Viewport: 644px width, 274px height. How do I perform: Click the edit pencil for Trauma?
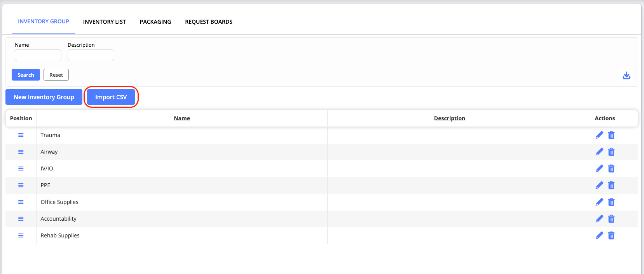[599, 135]
